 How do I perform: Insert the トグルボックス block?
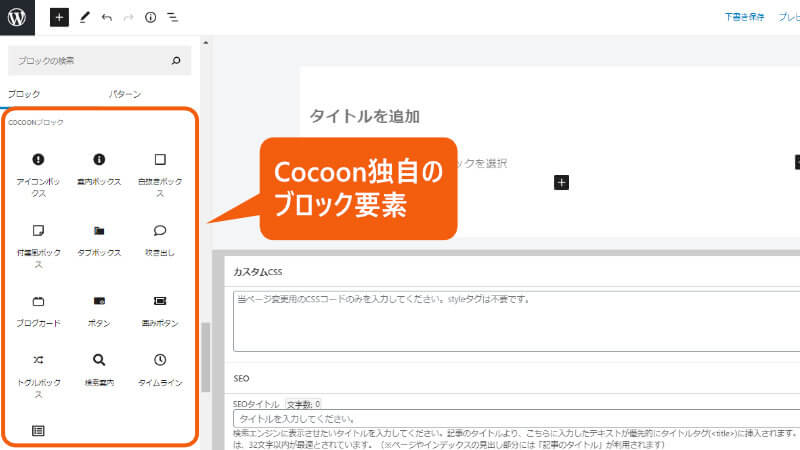(38, 376)
